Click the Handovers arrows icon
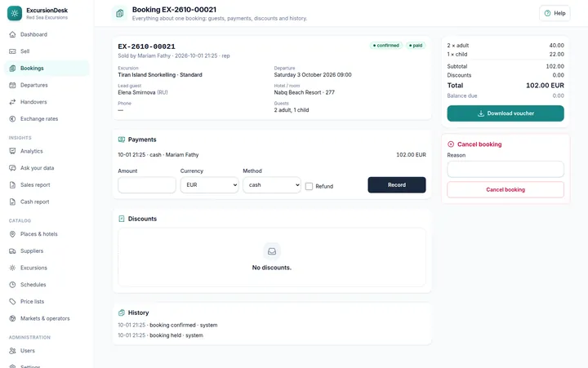Image resolution: width=588 pixels, height=368 pixels. click(x=12, y=102)
